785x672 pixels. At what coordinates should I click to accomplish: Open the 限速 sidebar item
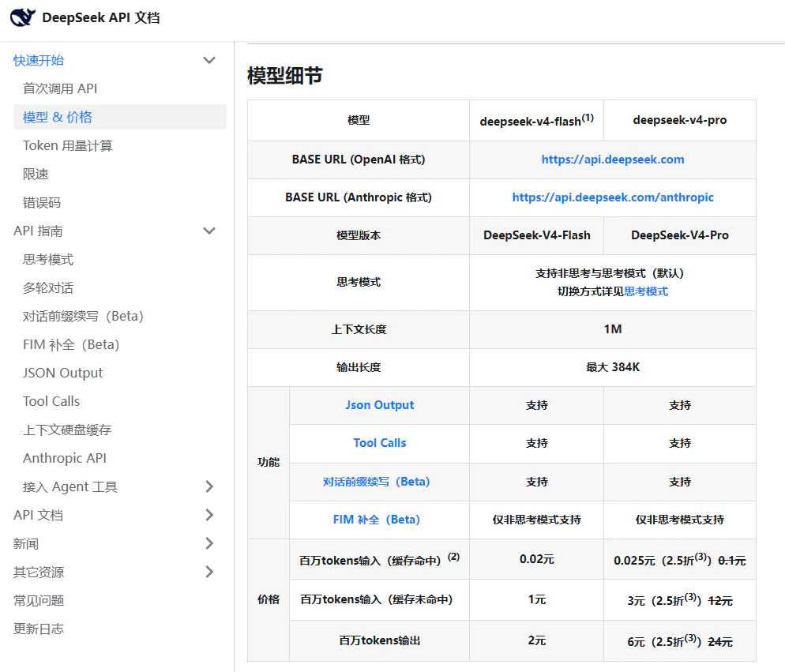click(36, 175)
